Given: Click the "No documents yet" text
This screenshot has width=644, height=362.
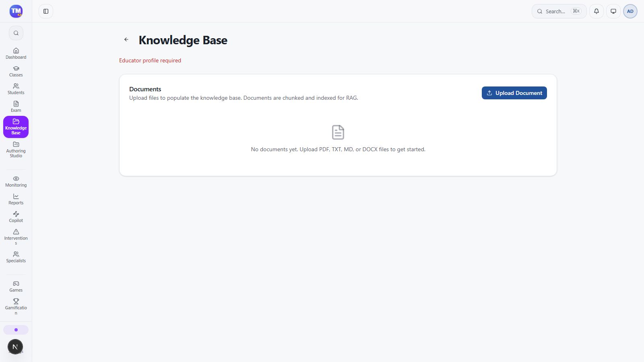Looking at the screenshot, I should (338, 149).
